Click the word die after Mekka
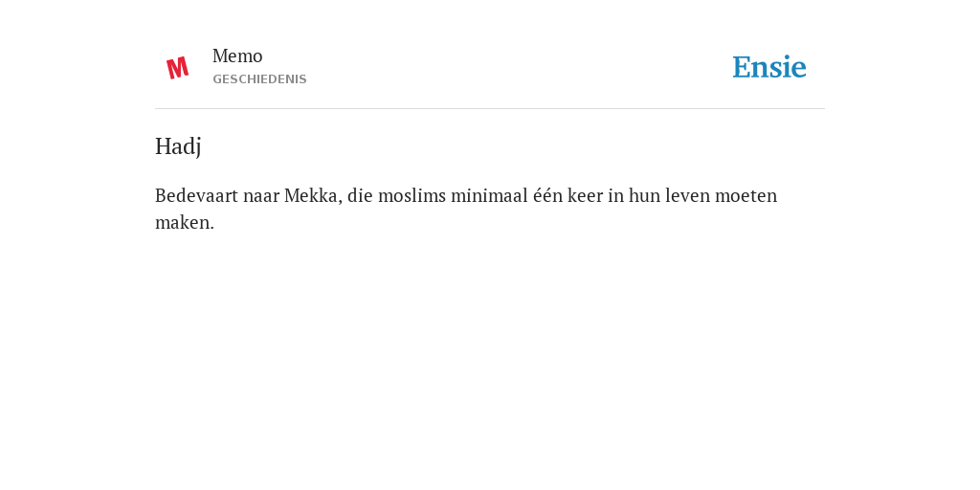980x490 pixels. (x=360, y=195)
